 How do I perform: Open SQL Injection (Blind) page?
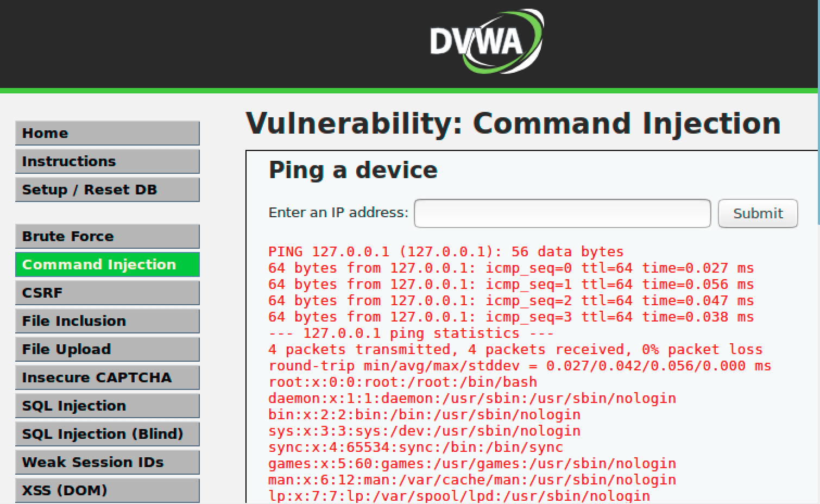click(x=108, y=434)
